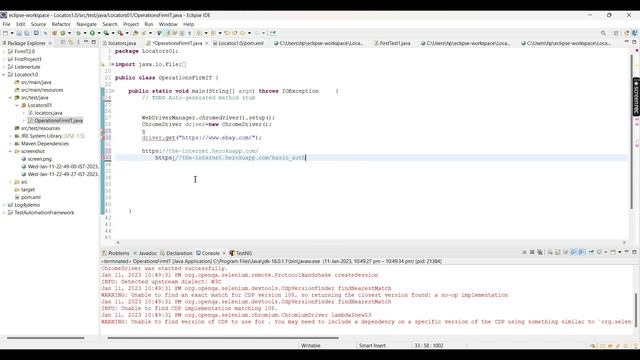Open Package Explorer view menu icon
Image resolution: width=640 pixels, height=360 pixels.
(x=78, y=42)
